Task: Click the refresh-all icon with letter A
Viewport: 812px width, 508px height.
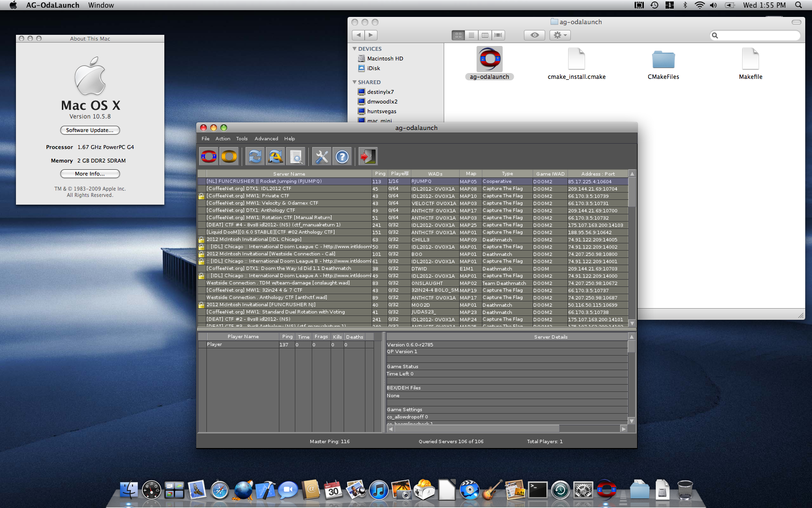Action: coord(275,156)
